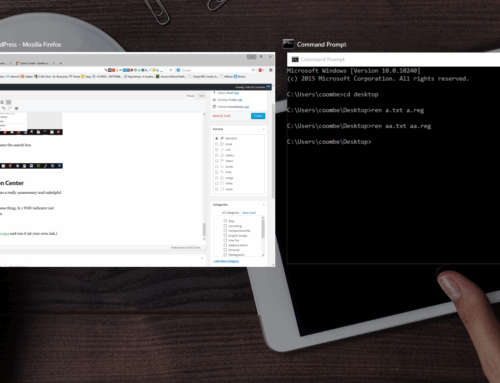Click the small cmd icon in Command Prompt title bar
This screenshot has height=383, width=500.
pyautogui.click(x=295, y=59)
